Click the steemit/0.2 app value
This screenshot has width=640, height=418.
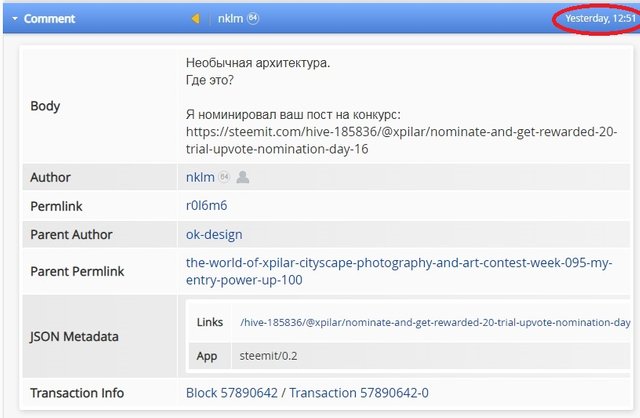[x=268, y=356]
